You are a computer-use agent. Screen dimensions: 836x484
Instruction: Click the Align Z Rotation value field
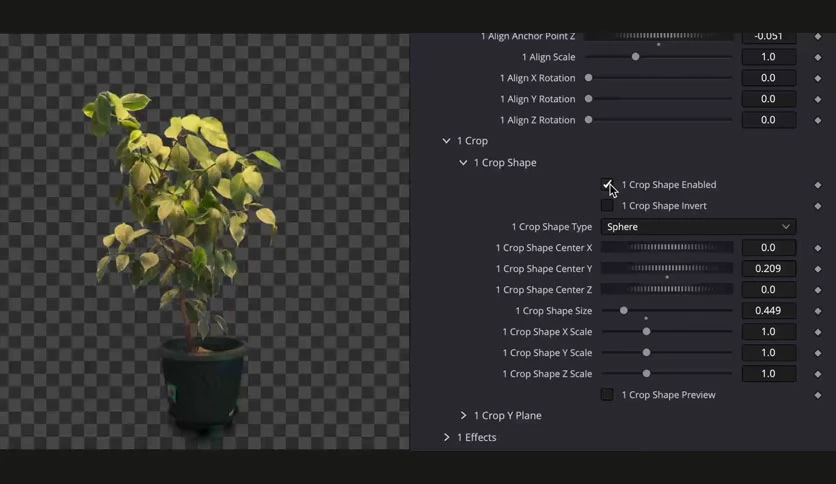pos(768,120)
